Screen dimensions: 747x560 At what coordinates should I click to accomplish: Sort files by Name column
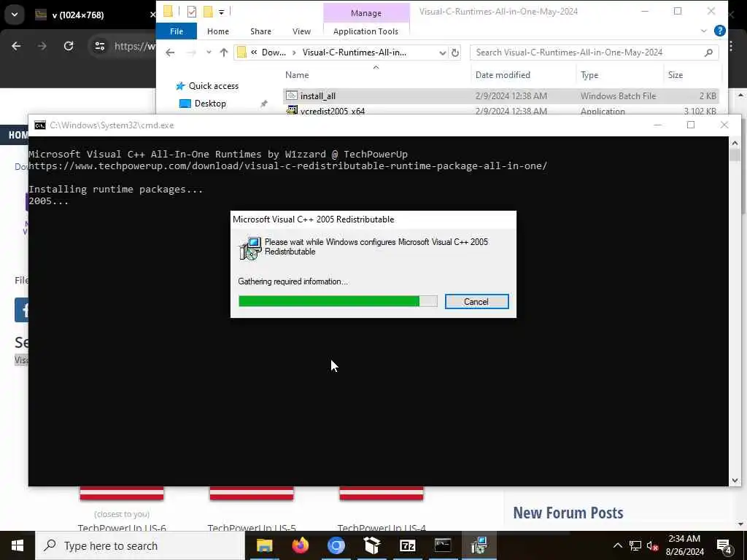click(297, 75)
